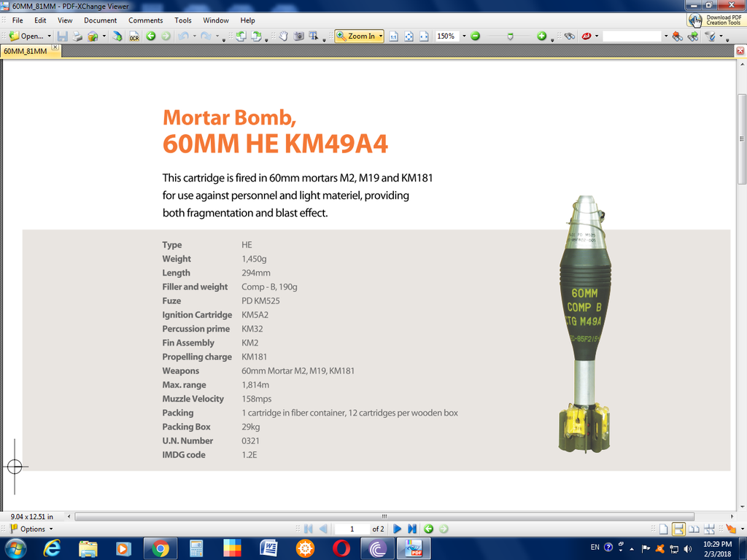Select the Hand tool
The width and height of the screenshot is (747, 560).
tap(284, 36)
